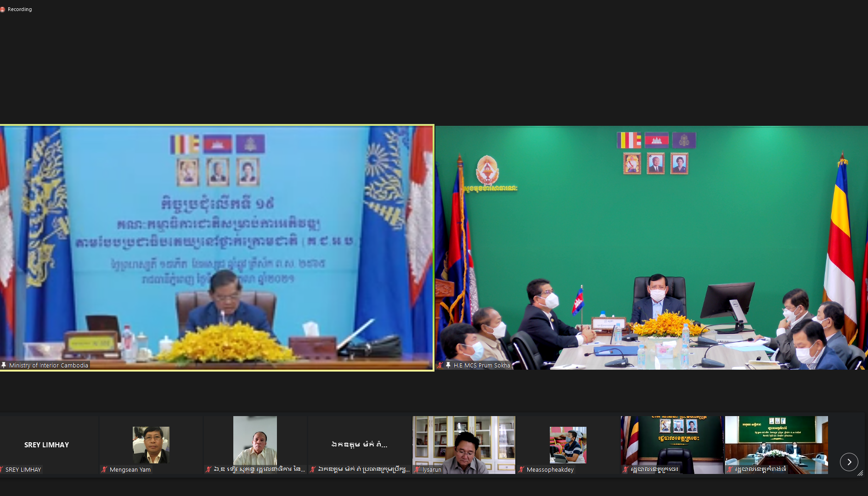Select Mengsean Yam's profile photo tile

tap(151, 445)
